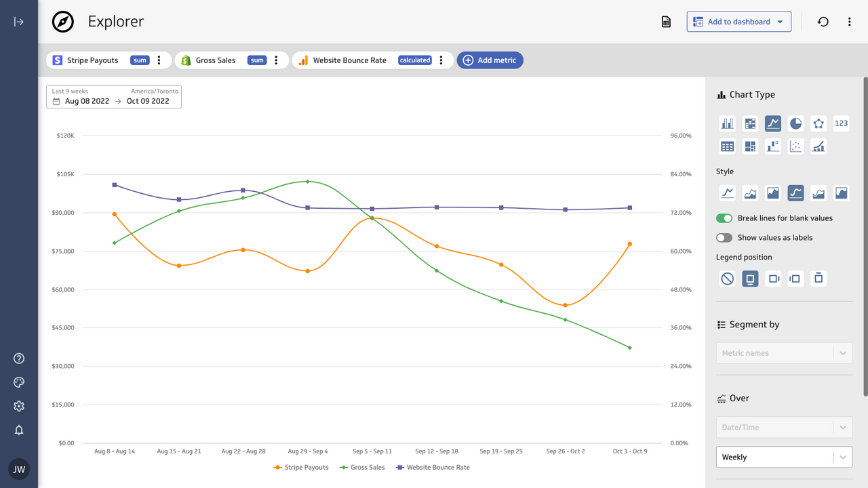
Task: Click the Gross Sales peak point at Aug 29
Action: click(307, 182)
